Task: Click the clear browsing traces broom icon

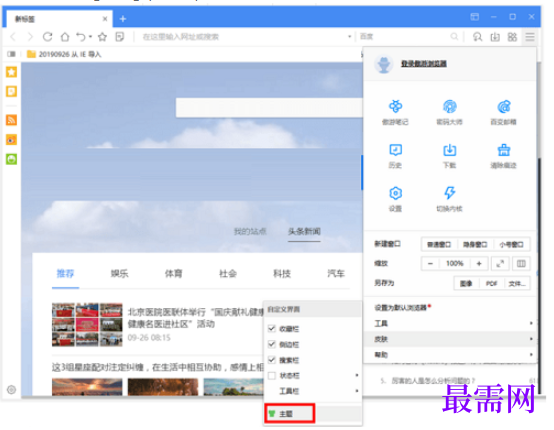Action: (503, 150)
